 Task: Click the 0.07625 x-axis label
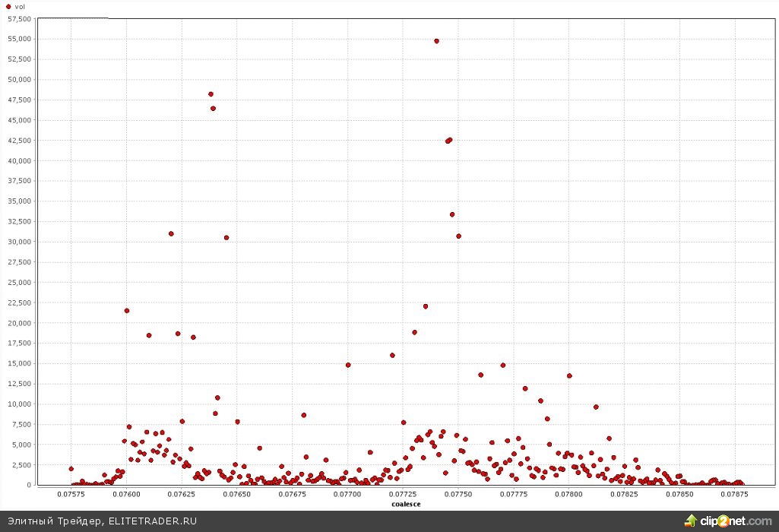pyautogui.click(x=182, y=494)
